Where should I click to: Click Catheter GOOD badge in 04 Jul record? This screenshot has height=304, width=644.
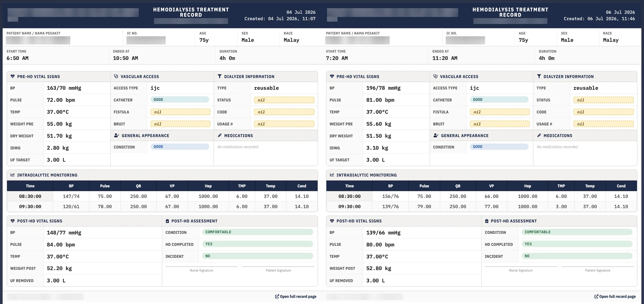(x=180, y=100)
